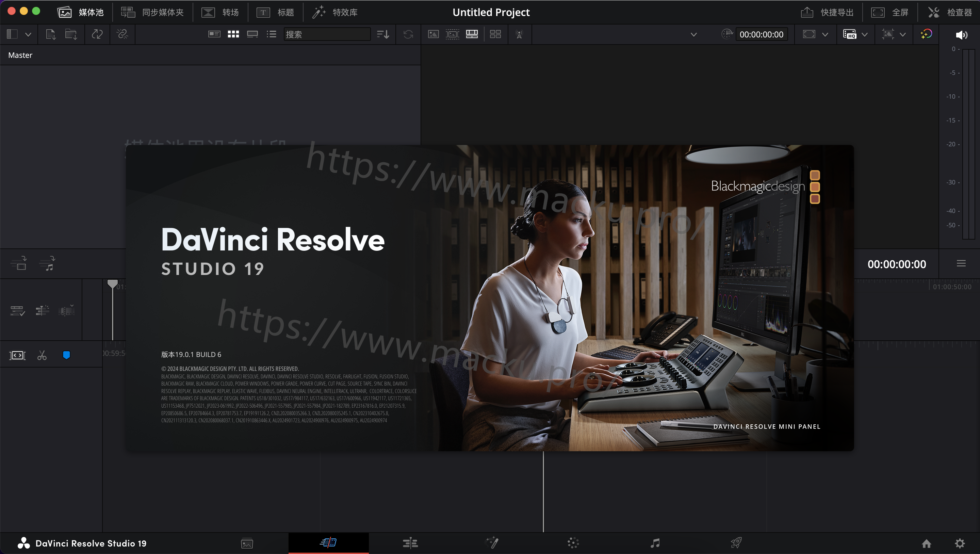The height and width of the screenshot is (554, 980).
Task: Click timeline options lock icon
Action: click(x=17, y=311)
